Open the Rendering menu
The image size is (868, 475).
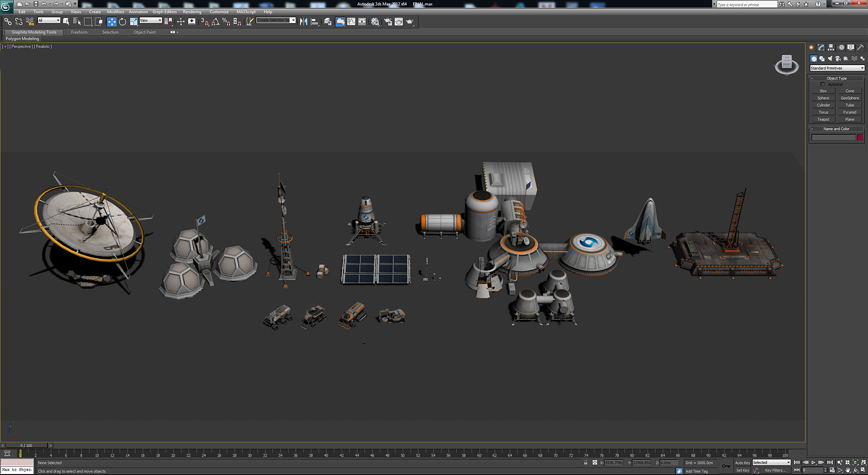(x=192, y=12)
